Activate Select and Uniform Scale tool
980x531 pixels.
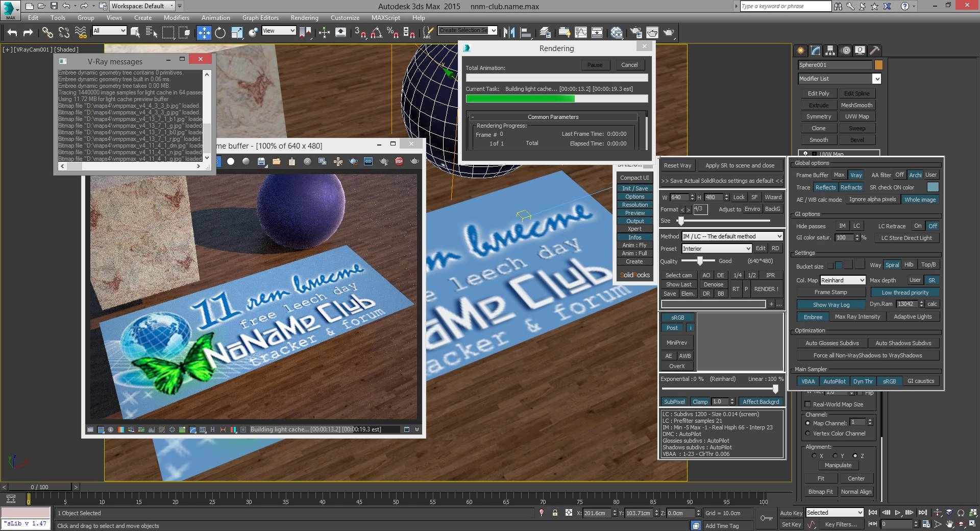pos(237,33)
